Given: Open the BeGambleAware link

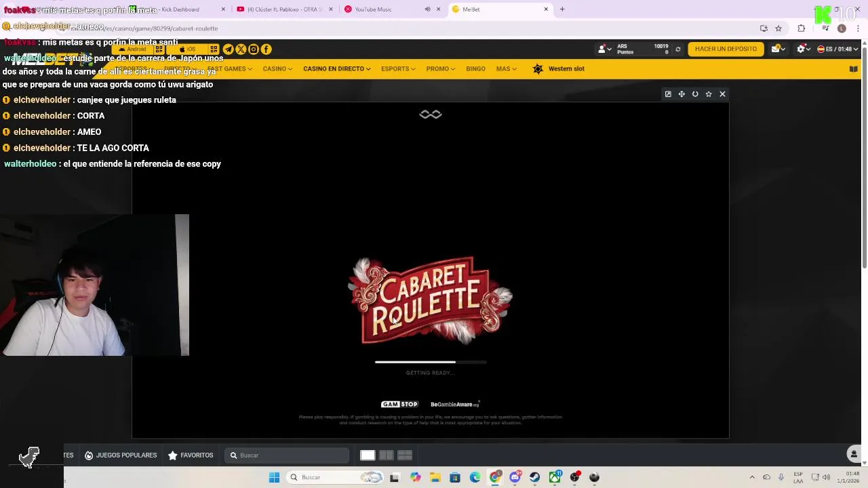Looking at the screenshot, I should (455, 405).
